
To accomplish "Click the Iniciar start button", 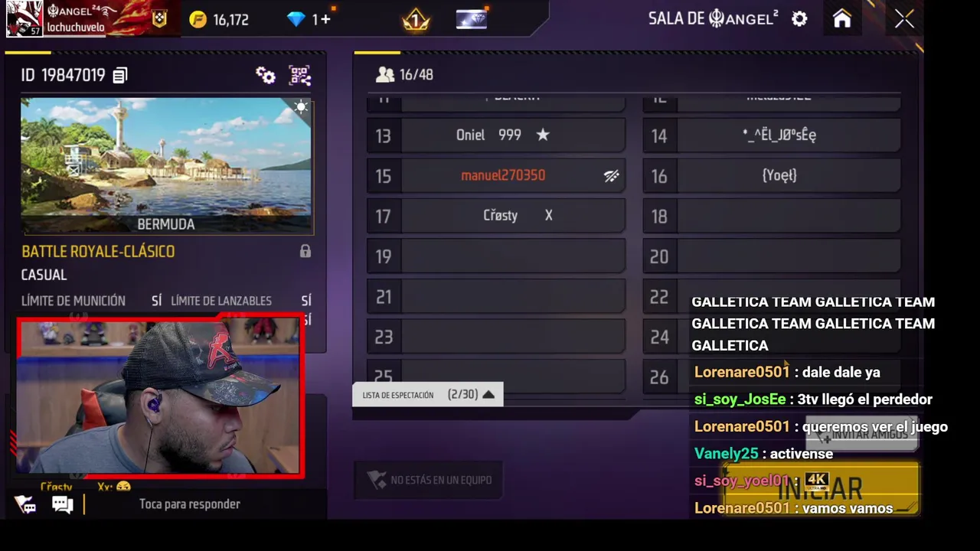I will tap(820, 488).
